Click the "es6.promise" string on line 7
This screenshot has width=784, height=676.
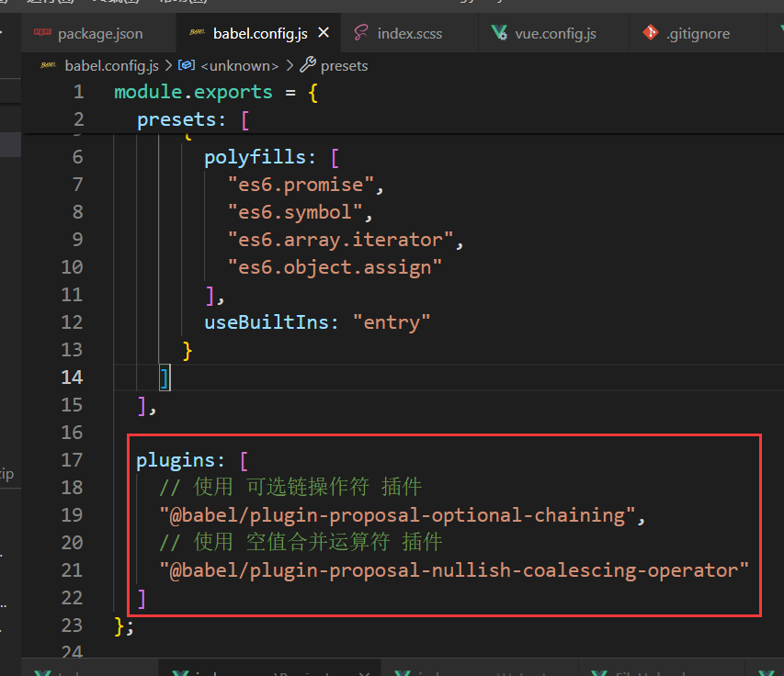301,184
